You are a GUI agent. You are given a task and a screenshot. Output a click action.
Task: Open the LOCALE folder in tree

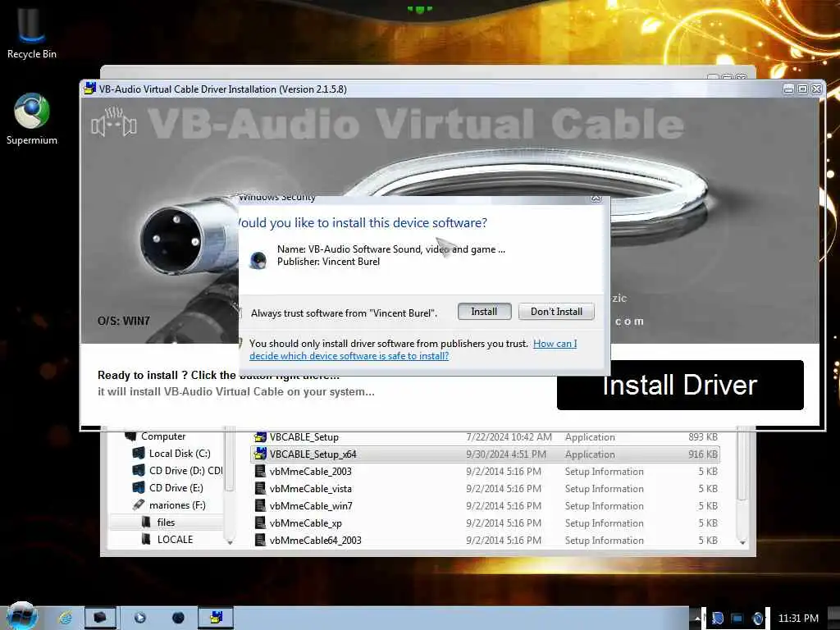coord(175,540)
